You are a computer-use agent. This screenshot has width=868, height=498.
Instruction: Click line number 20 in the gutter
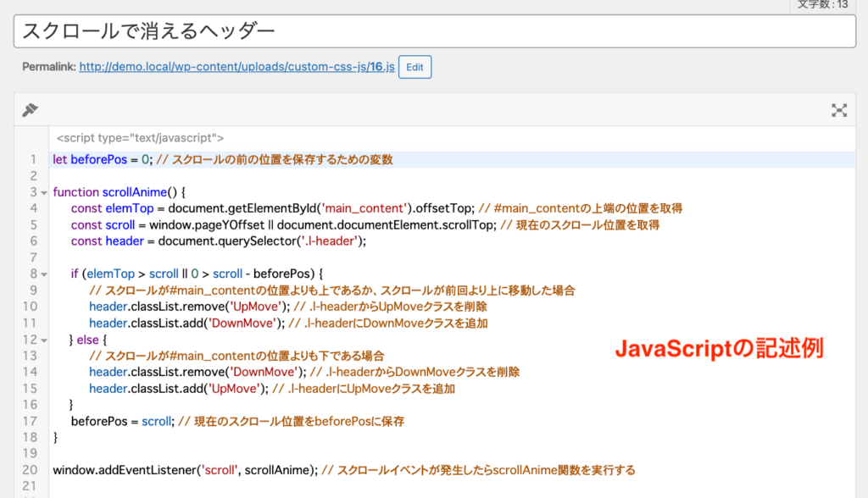tap(30, 470)
